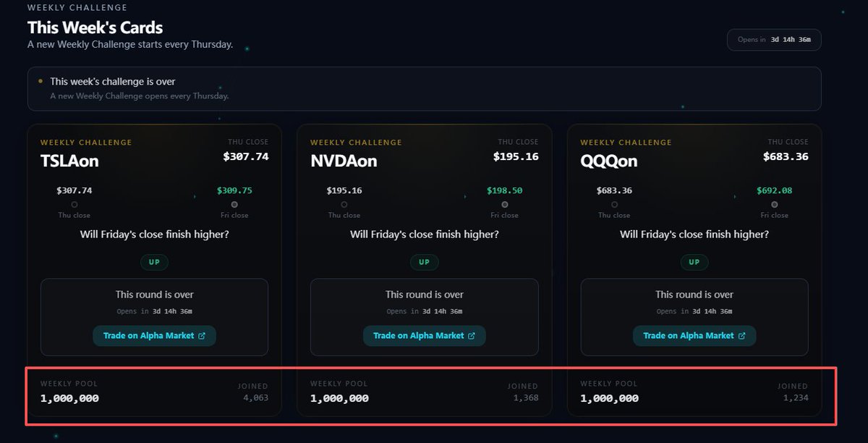This screenshot has width=868, height=443.
Task: Click the green $692.08 Friday close value
Action: [x=774, y=191]
